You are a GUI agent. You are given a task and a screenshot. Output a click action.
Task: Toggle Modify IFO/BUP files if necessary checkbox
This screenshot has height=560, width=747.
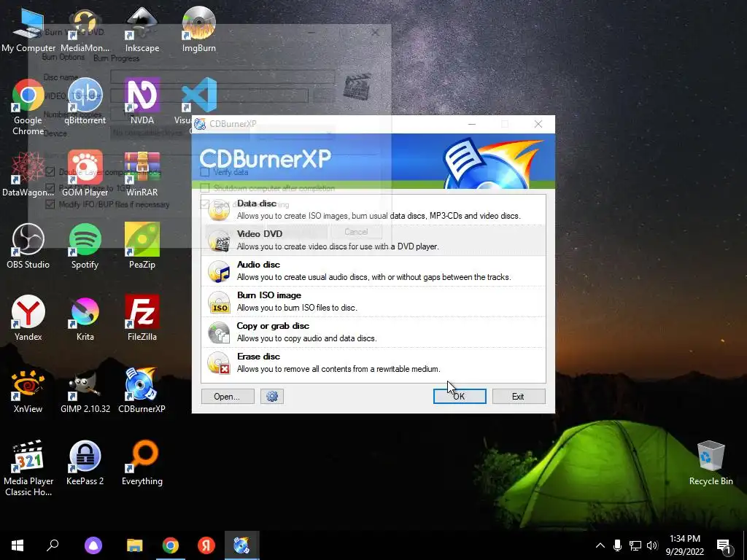50,204
